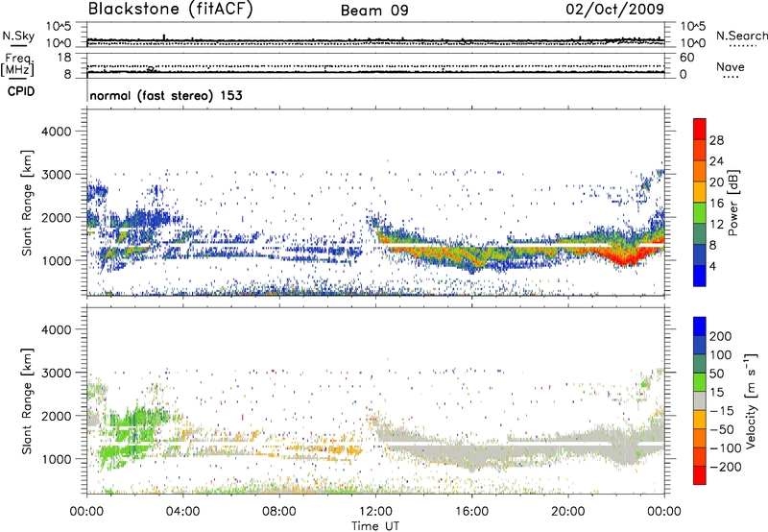Click the 'Slant Range [km]' label of power panel
This screenshot has height=532, width=768.
(27, 203)
